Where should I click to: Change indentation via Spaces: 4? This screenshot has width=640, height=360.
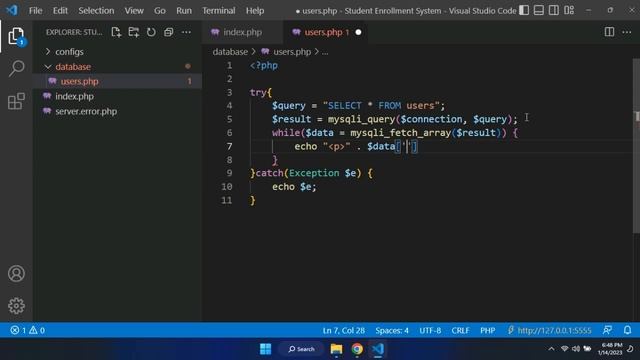coord(392,330)
